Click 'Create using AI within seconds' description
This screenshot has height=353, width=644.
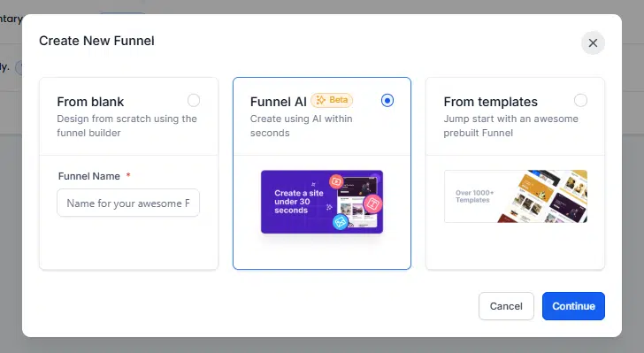(x=301, y=126)
